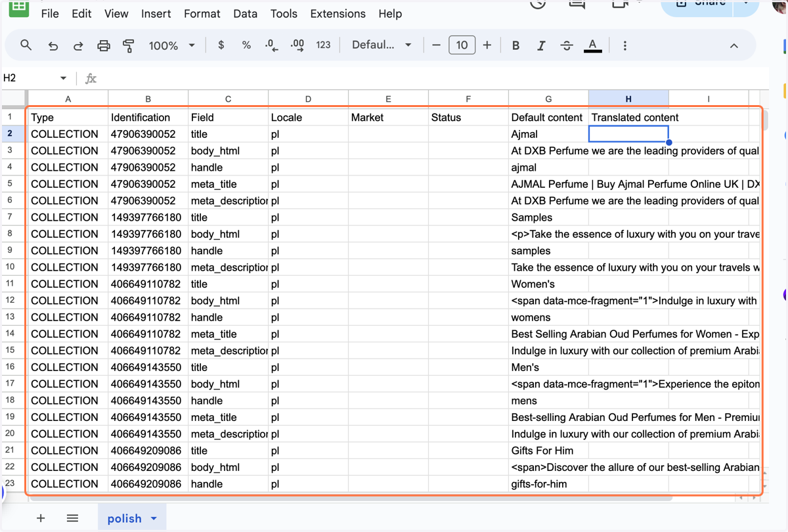Open the Help menu

(x=390, y=14)
